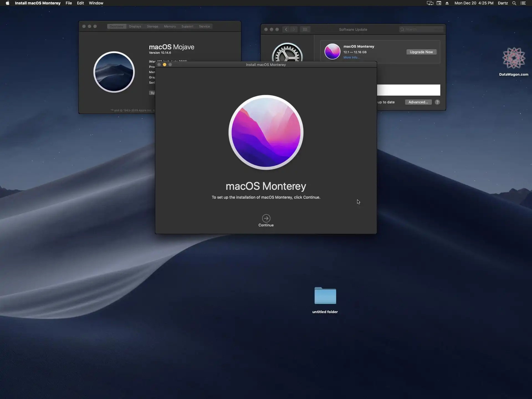Switch to the Displays tab

click(135, 26)
